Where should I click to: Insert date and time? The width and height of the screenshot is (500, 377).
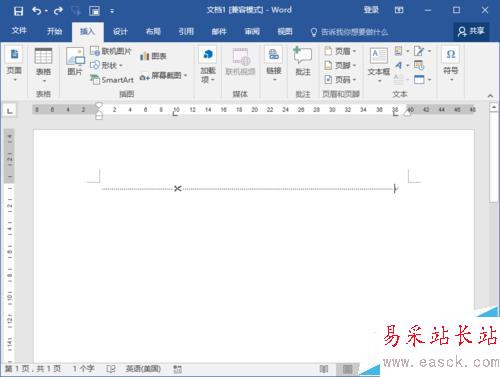[419, 65]
